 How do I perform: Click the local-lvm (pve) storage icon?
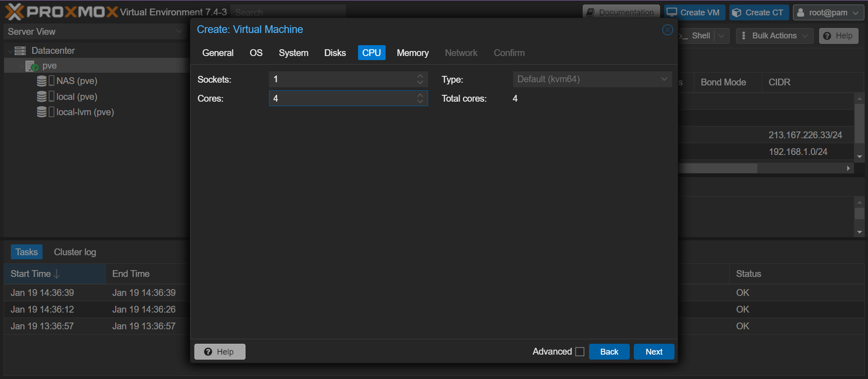(x=42, y=112)
